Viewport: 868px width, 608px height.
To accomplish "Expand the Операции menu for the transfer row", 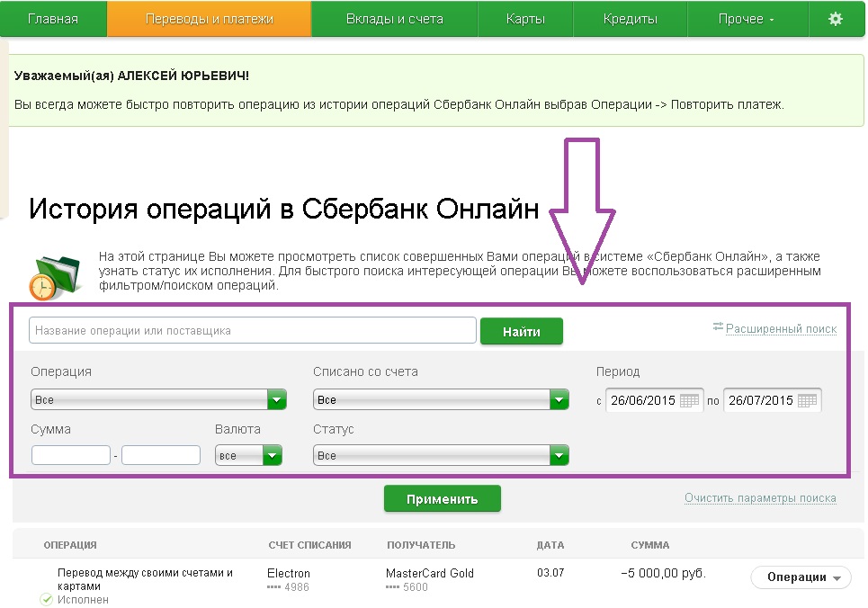I will click(x=800, y=577).
